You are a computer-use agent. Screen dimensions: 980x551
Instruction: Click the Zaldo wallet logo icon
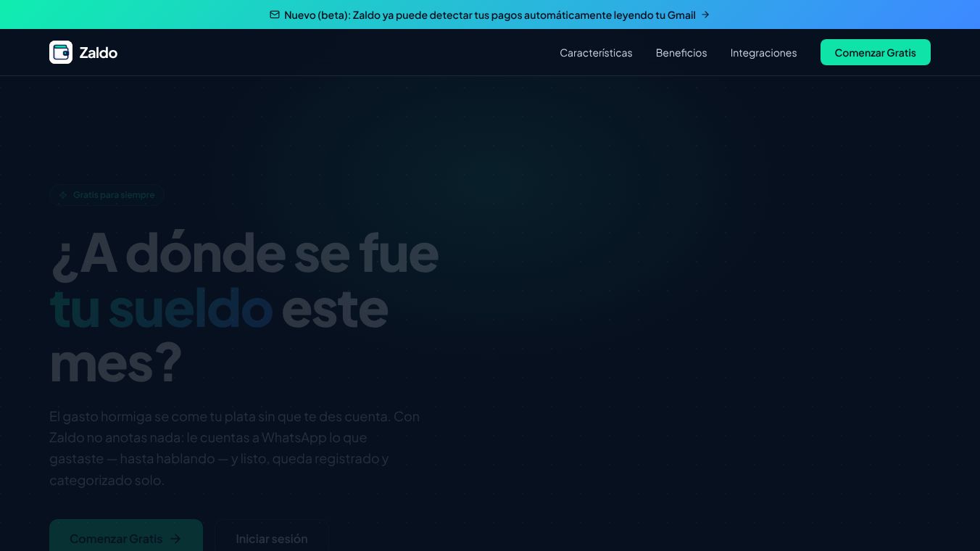click(x=61, y=52)
